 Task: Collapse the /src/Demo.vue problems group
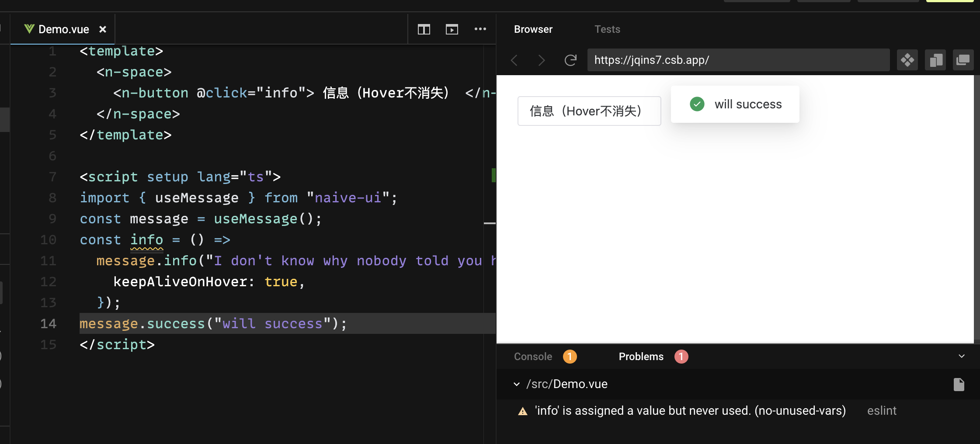tap(517, 384)
